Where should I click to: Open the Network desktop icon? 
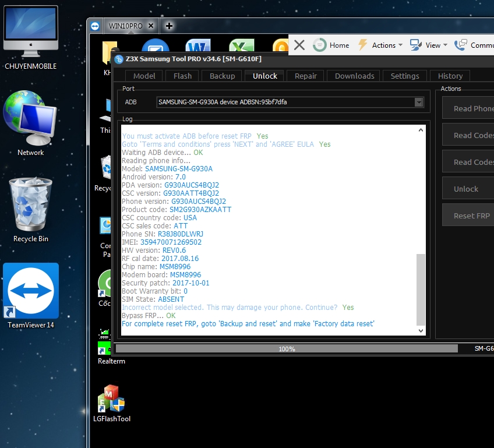coord(30,123)
